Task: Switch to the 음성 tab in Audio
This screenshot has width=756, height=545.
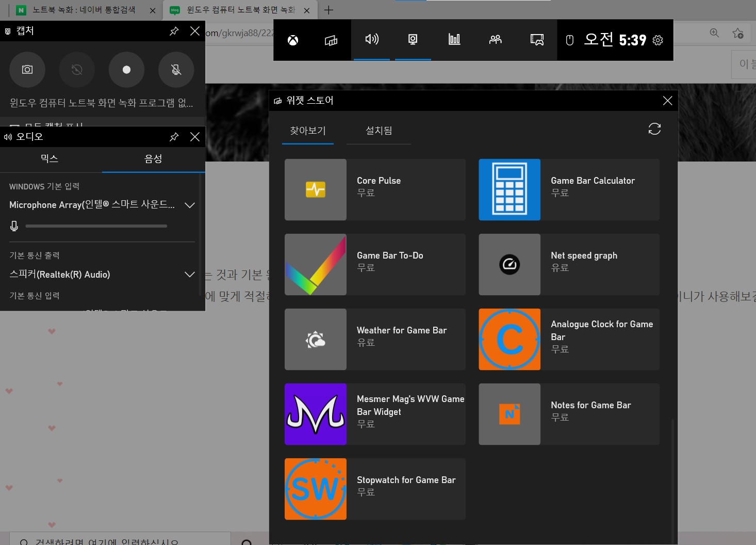Action: 153,159
